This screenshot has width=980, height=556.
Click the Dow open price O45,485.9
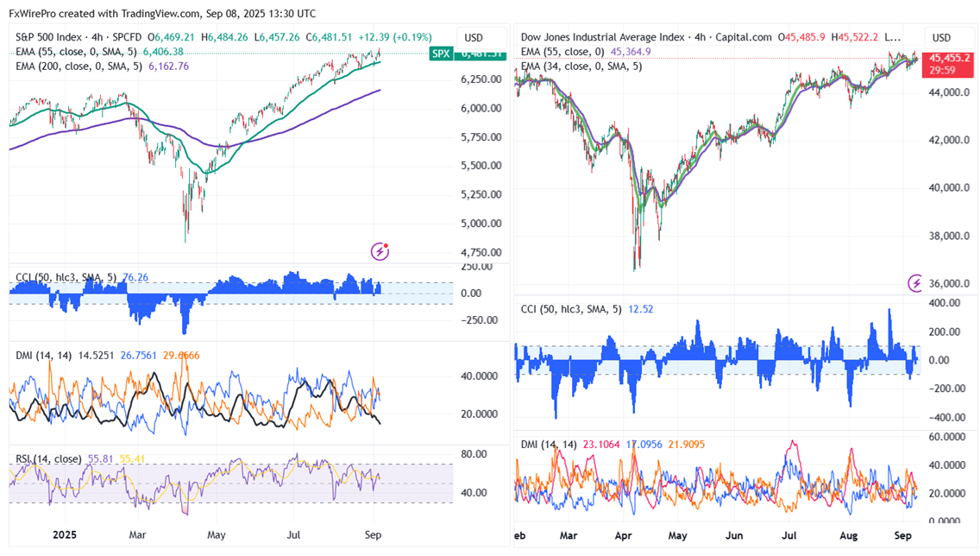click(x=801, y=37)
